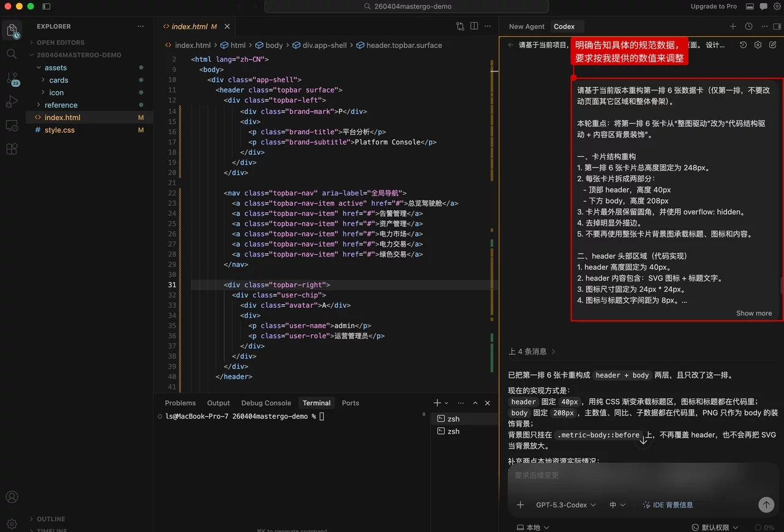Screen dimensions: 784x532
Task: Select the New Agent tab
Action: point(526,26)
